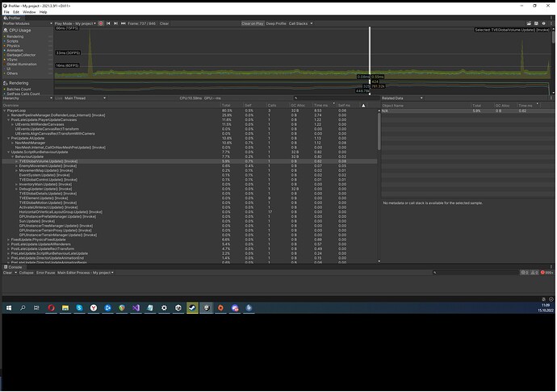Open Unity Hub from the taskbar
Image resolution: width=557 pixels, height=392 pixels.
tap(178, 308)
